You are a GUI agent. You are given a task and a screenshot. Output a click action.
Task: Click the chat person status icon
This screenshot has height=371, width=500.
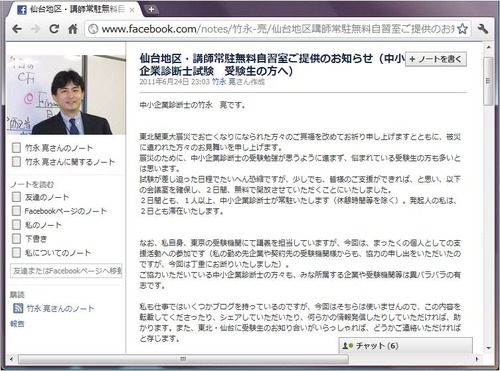[347, 346]
